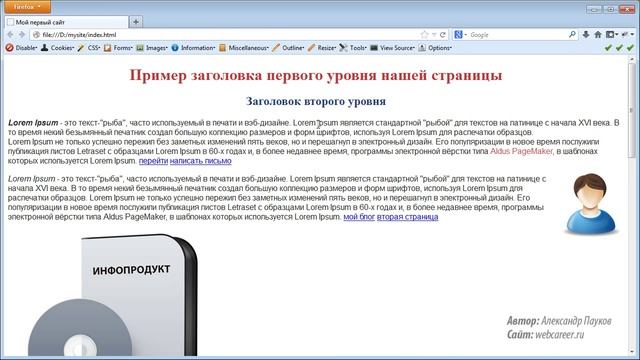Go back with the back arrow
The width and height of the screenshot is (640, 360).
coord(10,35)
